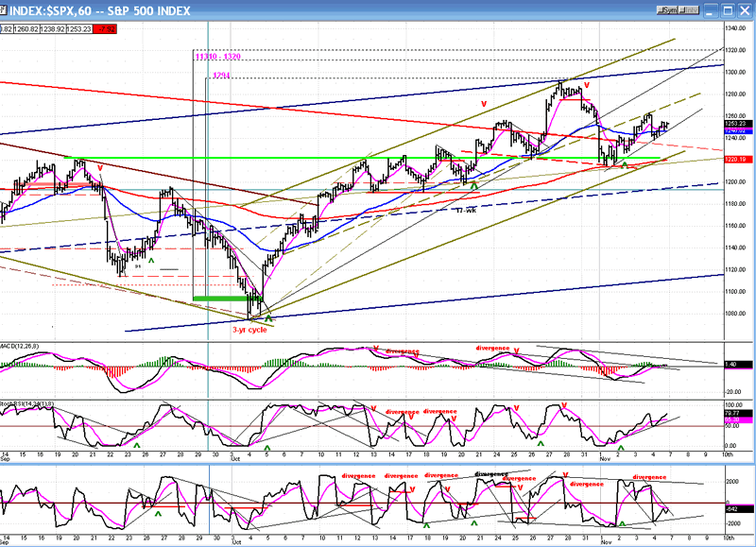Click the INDEX:$SPX,60 window title text
The image size is (756, 547).
click(x=104, y=9)
